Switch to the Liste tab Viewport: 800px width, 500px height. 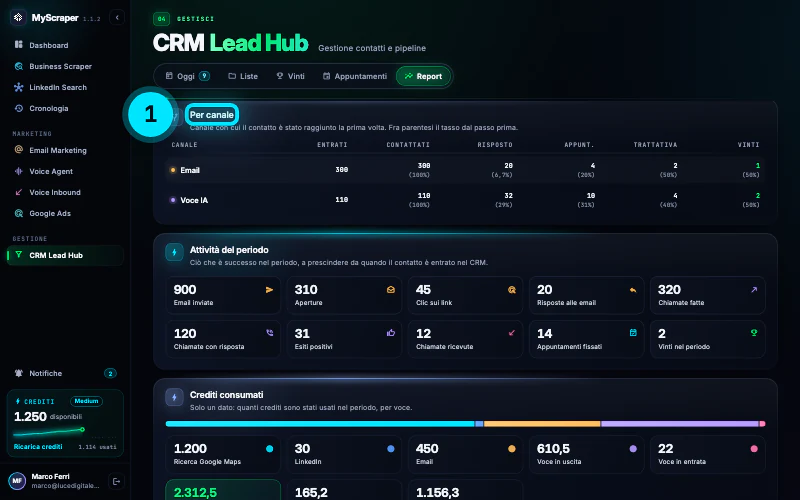pos(243,76)
